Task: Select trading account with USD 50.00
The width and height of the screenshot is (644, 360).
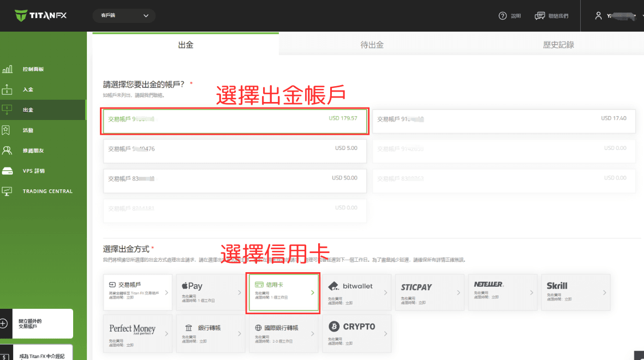Action: point(234,181)
